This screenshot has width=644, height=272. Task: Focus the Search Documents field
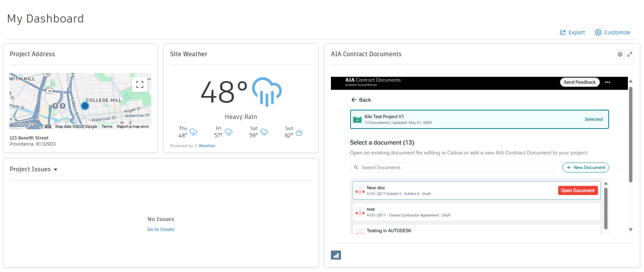coord(453,168)
